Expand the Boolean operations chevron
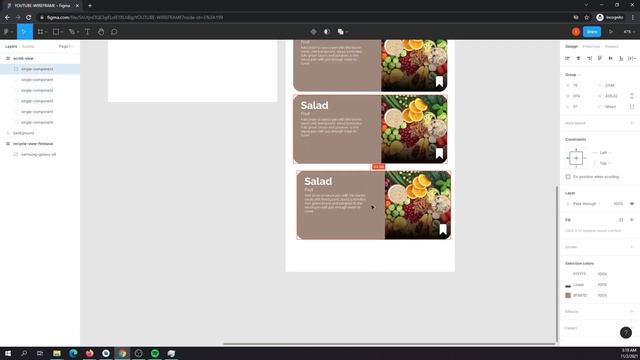Screen dimensions: 640x360 [x=347, y=32]
